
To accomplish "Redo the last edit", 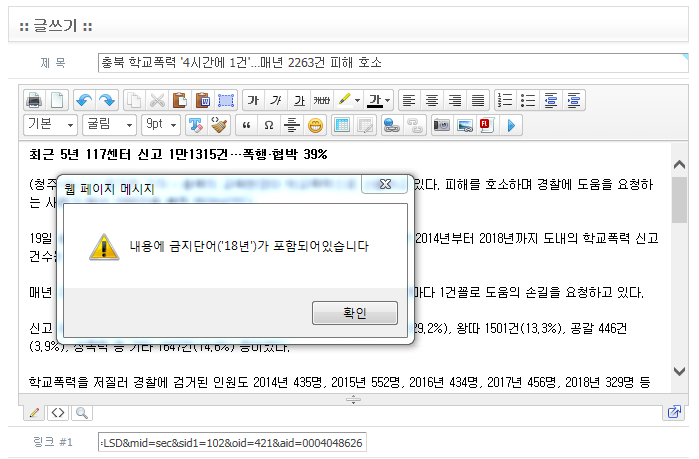I will pyautogui.click(x=105, y=100).
